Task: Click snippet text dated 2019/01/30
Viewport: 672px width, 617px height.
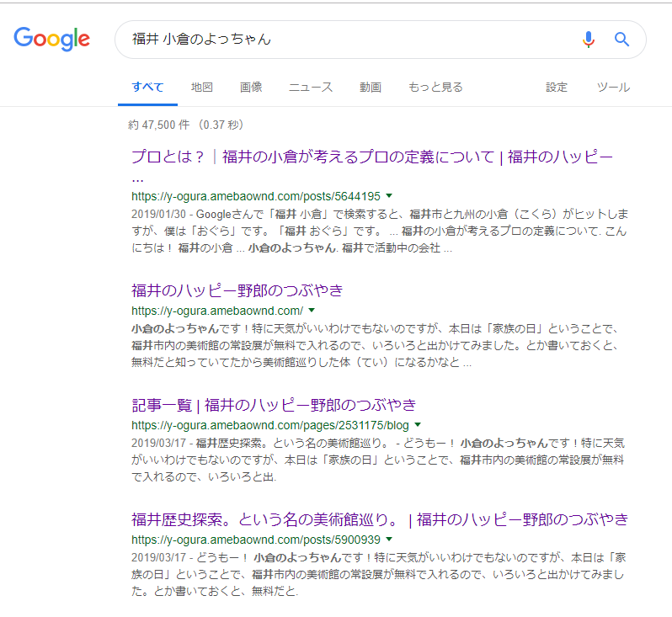Action: click(x=380, y=231)
